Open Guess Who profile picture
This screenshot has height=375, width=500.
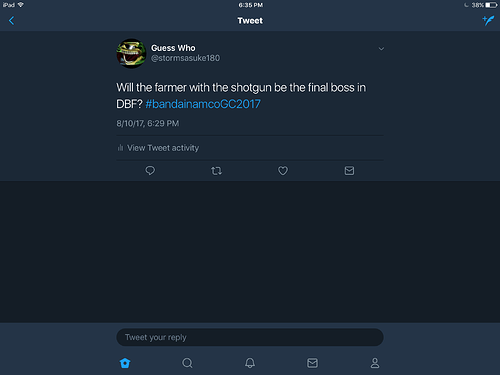(x=131, y=53)
